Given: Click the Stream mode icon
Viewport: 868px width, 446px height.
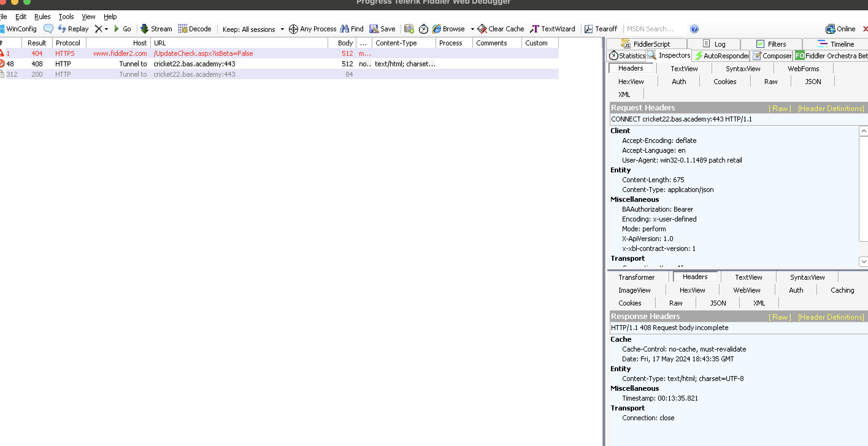Looking at the screenshot, I should (x=144, y=29).
